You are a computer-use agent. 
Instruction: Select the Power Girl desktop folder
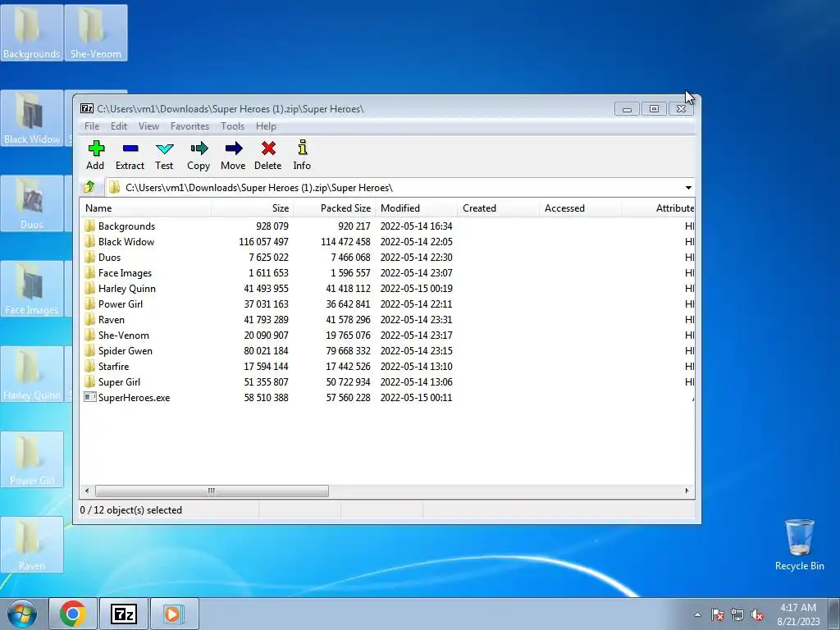[32, 459]
